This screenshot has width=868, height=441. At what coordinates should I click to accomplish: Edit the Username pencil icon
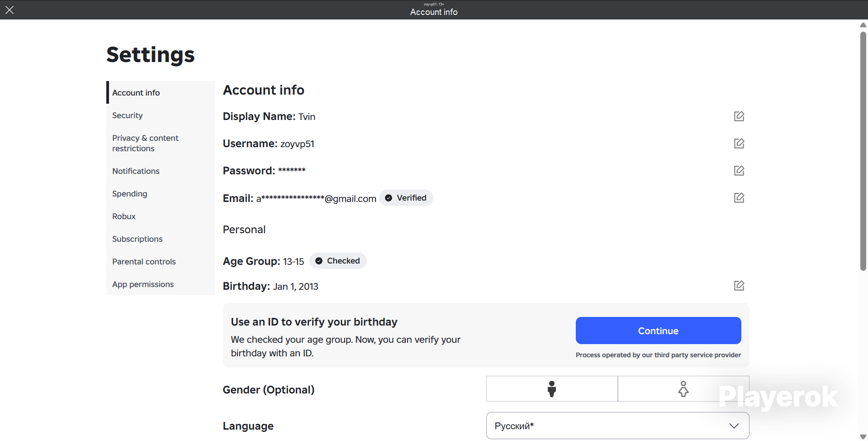coord(739,144)
